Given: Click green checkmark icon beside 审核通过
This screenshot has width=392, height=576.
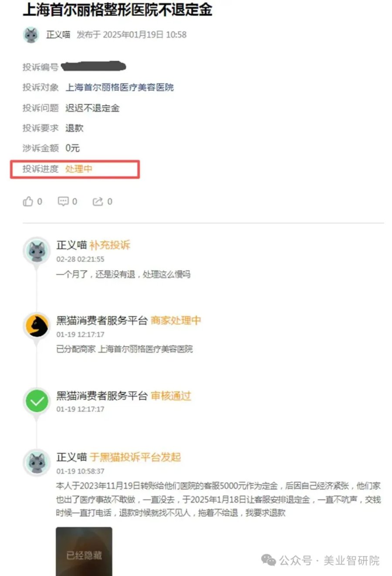Looking at the screenshot, I should tap(37, 401).
